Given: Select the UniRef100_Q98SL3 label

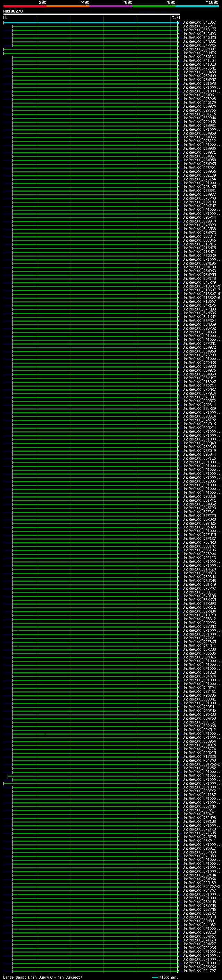Looking at the screenshot, I should 199,932.
